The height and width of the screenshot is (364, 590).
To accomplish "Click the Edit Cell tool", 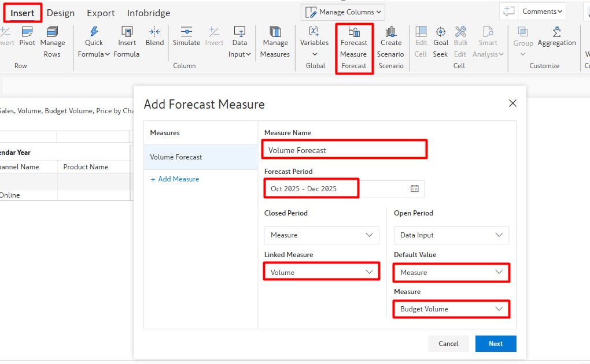I will [421, 42].
